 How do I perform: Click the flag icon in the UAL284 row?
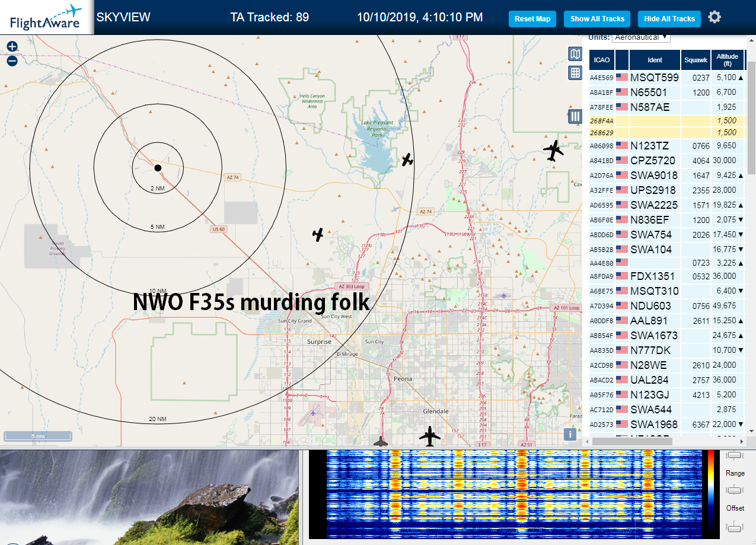[622, 380]
